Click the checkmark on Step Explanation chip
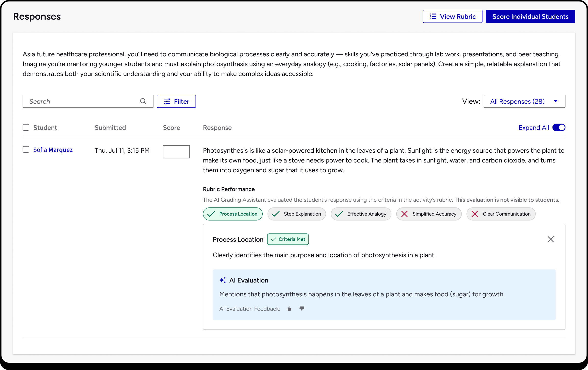588x370 pixels. tap(276, 214)
